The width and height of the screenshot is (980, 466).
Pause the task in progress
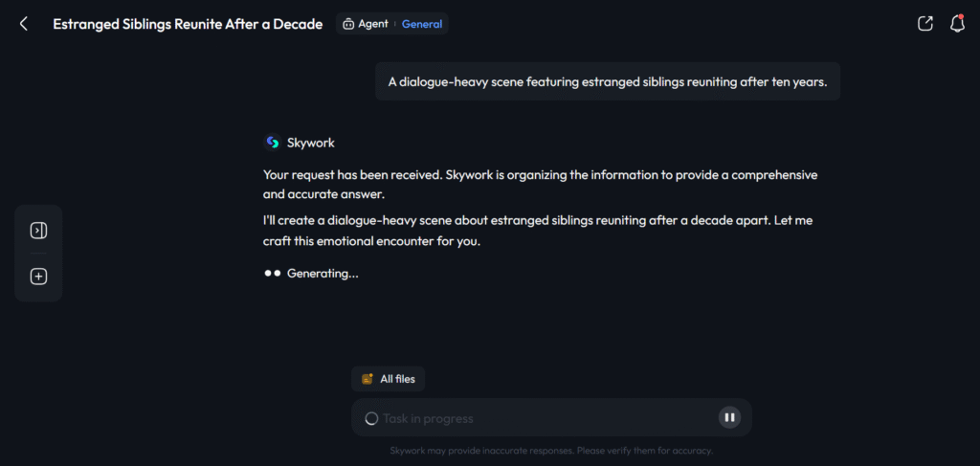point(729,417)
